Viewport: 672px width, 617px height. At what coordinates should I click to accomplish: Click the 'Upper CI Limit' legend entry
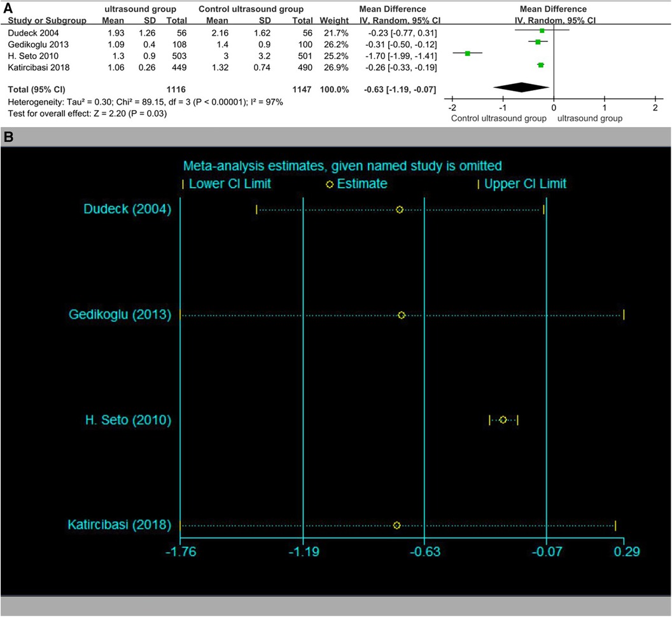coord(522,184)
